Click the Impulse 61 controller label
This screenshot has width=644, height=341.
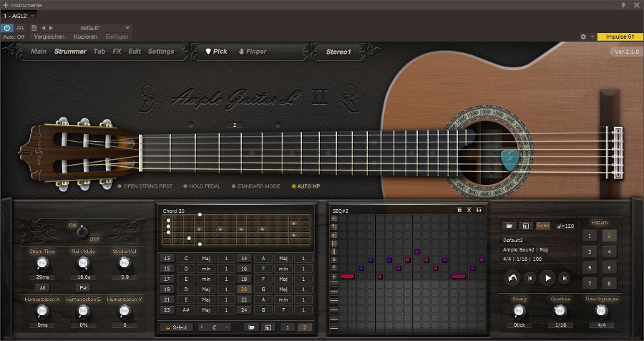[x=620, y=37]
